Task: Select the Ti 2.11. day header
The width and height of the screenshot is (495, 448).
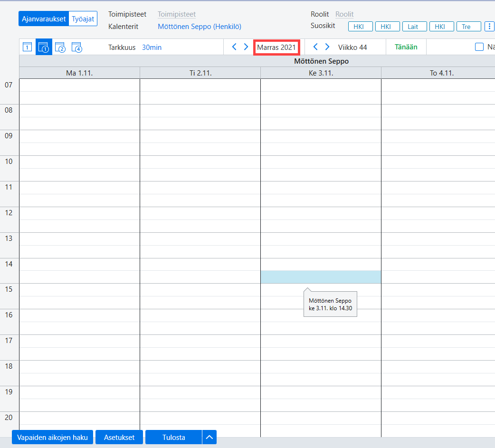Action: (200, 73)
